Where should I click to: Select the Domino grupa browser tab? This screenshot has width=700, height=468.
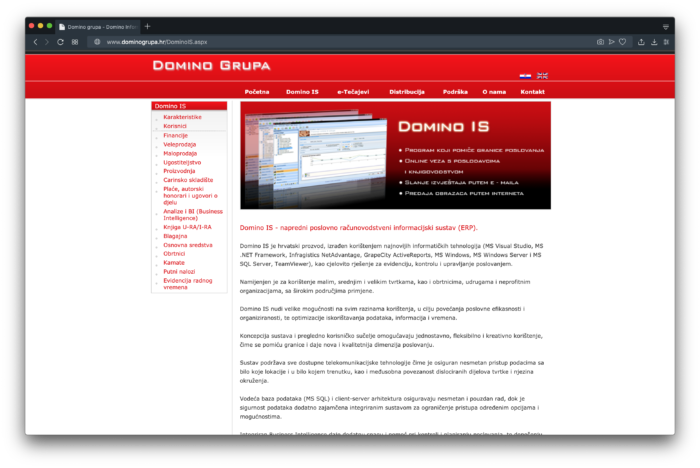coord(98,27)
